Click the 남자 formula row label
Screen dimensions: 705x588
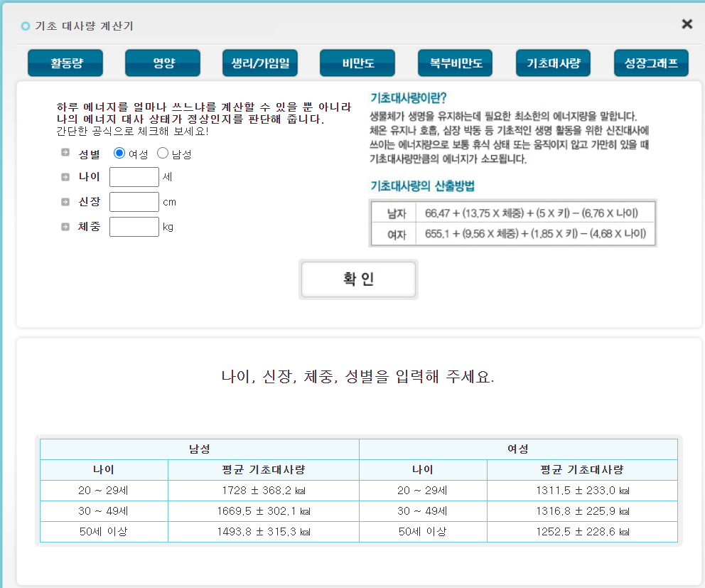pyautogui.click(x=396, y=213)
